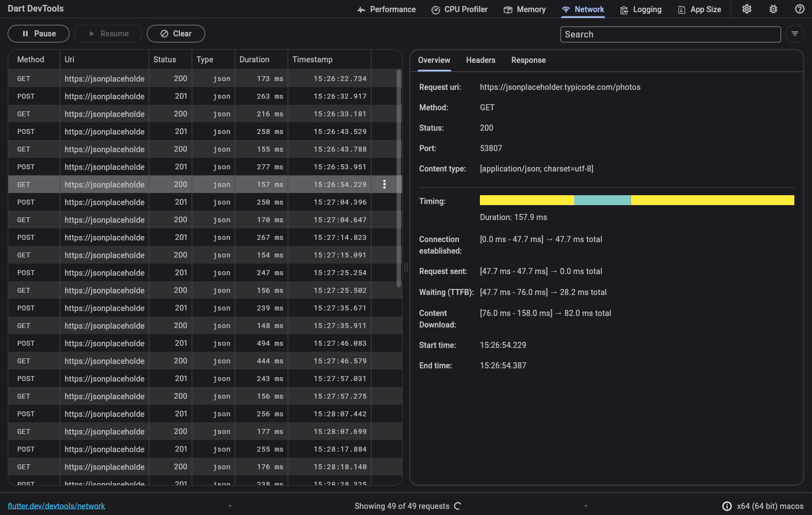Click the info icon in the status bar
This screenshot has height=515, width=812.
tap(726, 506)
